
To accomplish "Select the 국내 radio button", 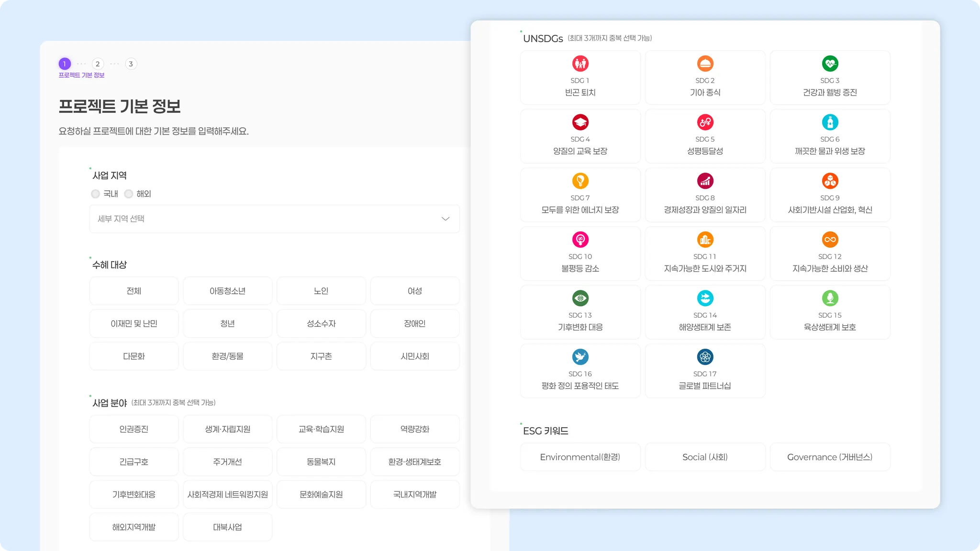I will tap(96, 194).
